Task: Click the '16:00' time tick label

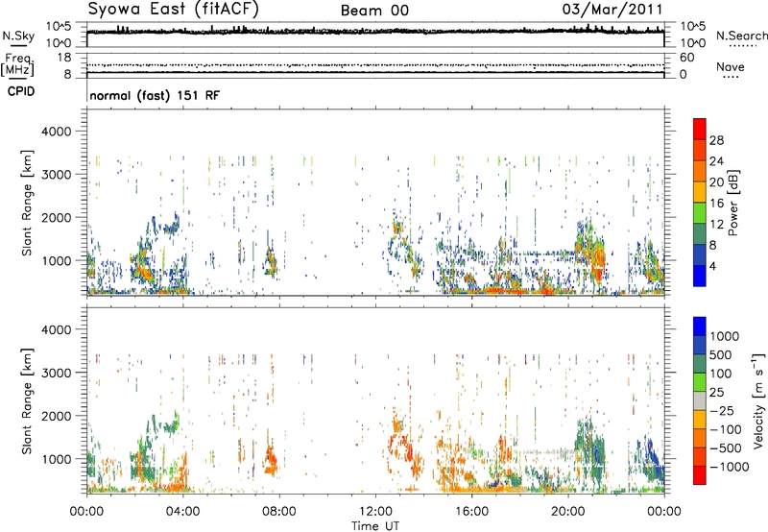Action: (471, 511)
